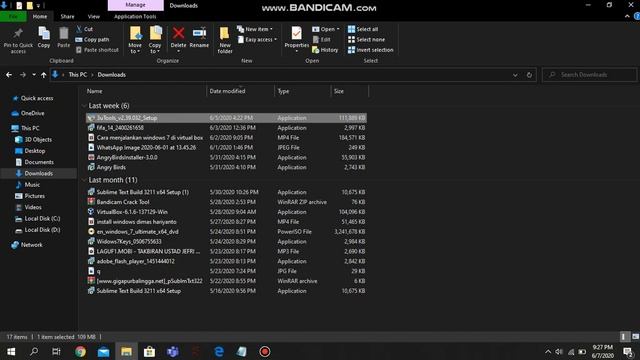This screenshot has height=360, width=640.
Task: Switch to large thumbnails view icon
Action: [x=635, y=337]
